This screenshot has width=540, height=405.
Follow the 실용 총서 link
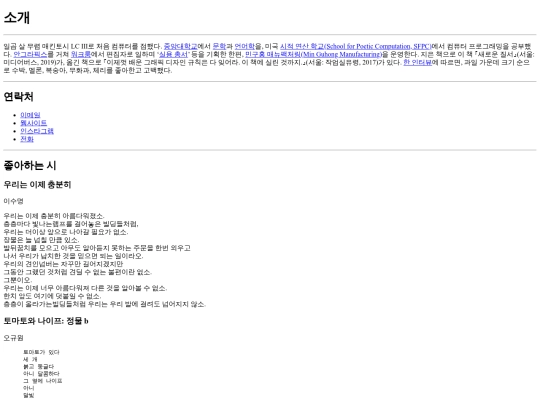click(x=173, y=54)
